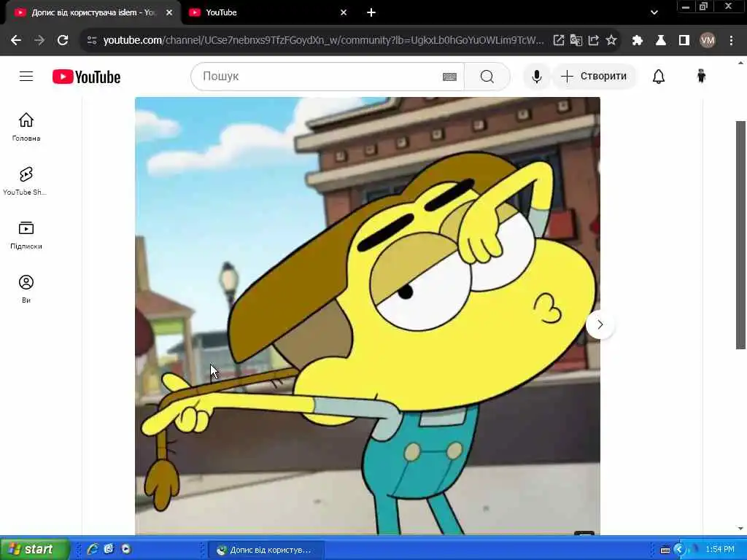Open Chrome Labs flask icon
The image size is (747, 560).
pyautogui.click(x=661, y=41)
